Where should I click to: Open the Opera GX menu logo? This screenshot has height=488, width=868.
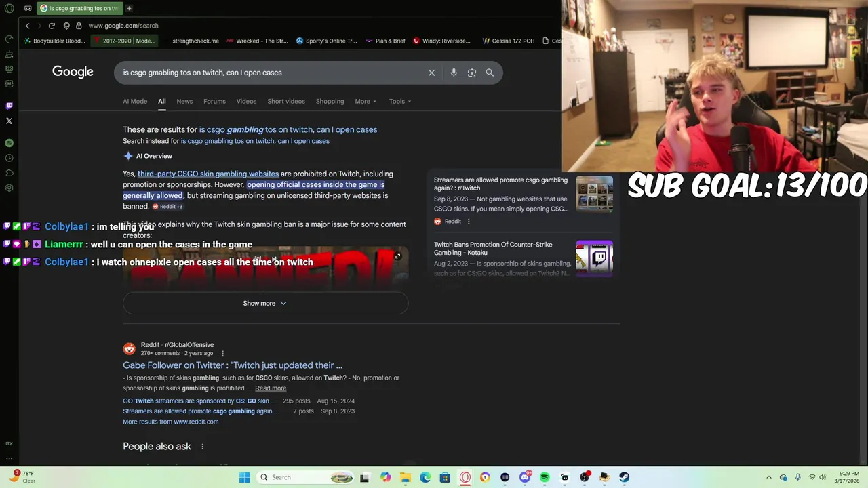(x=9, y=8)
